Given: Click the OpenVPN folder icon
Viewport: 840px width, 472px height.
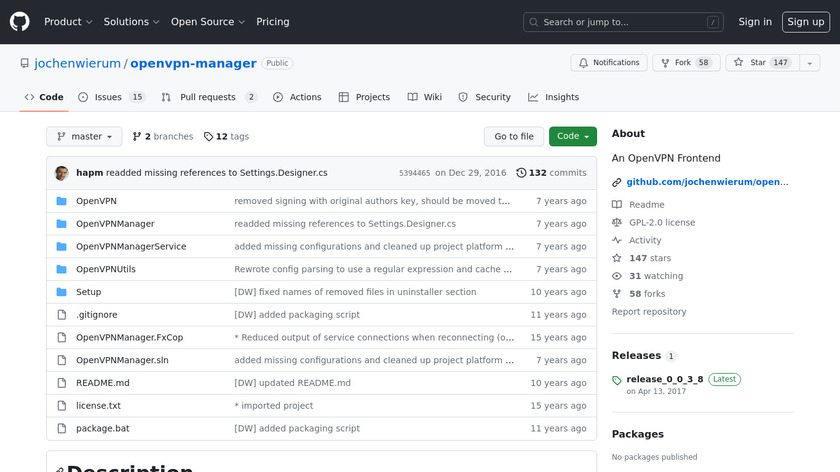Looking at the screenshot, I should click(x=61, y=201).
